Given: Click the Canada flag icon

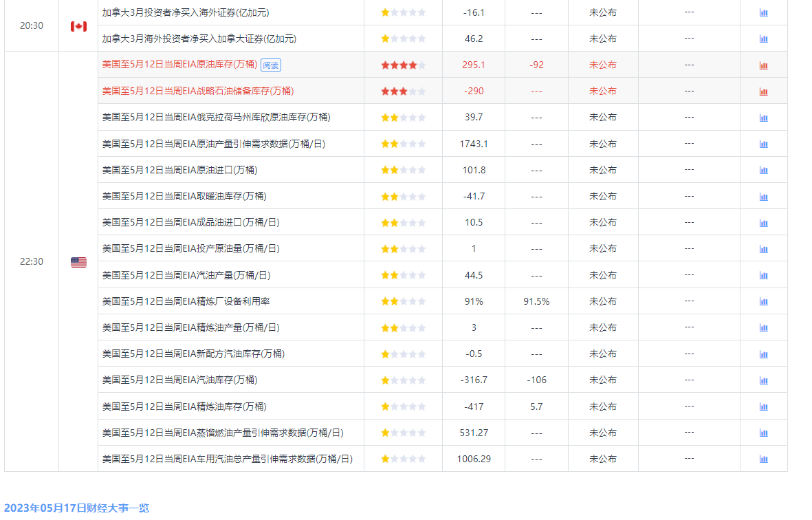Looking at the screenshot, I should pyautogui.click(x=78, y=26).
